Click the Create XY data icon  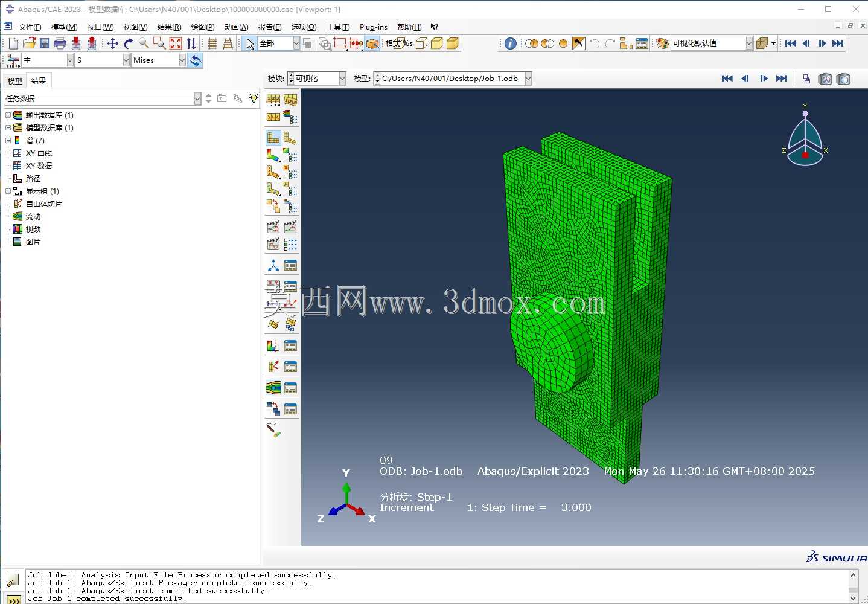tap(273, 286)
